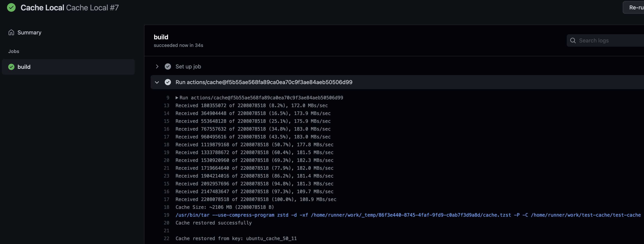
Task: Click the green workflow success check icon
Action: (11, 7)
